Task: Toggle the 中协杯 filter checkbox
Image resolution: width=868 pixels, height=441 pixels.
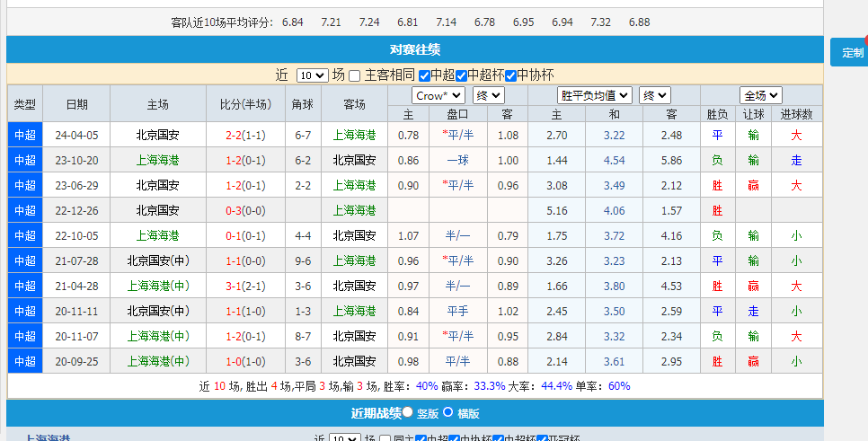Action: coord(511,75)
